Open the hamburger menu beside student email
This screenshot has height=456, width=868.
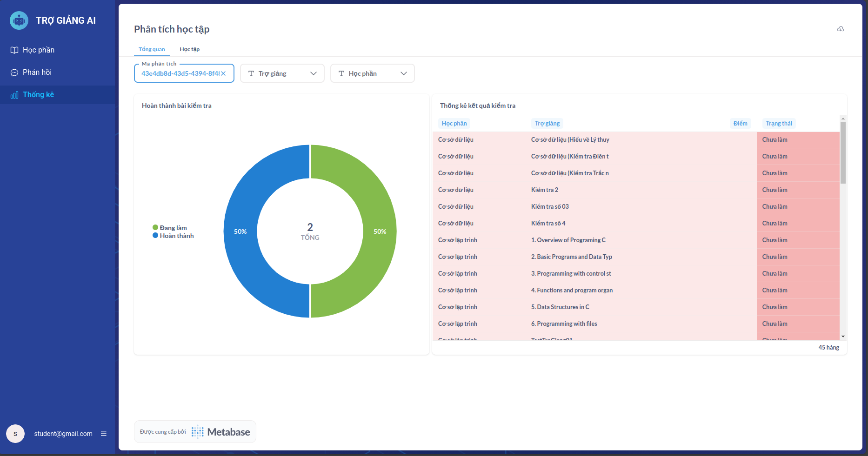coord(104,434)
